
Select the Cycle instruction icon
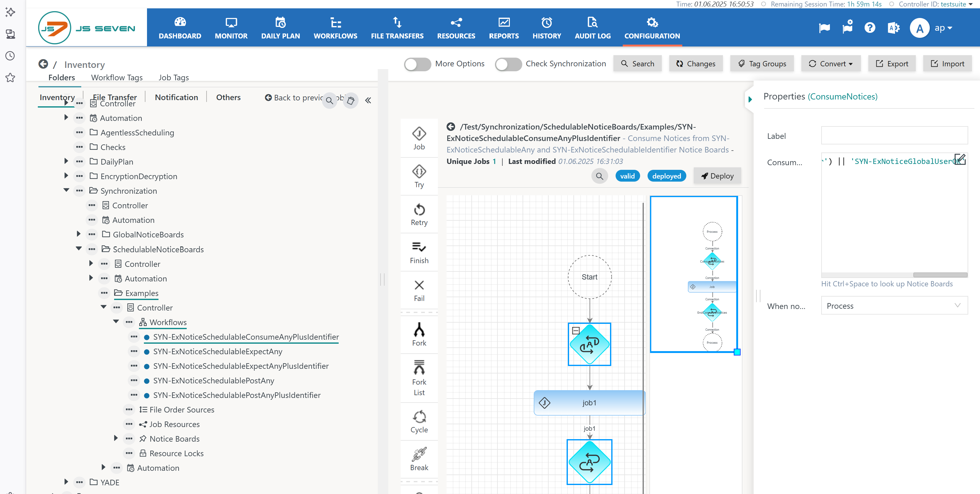(419, 417)
